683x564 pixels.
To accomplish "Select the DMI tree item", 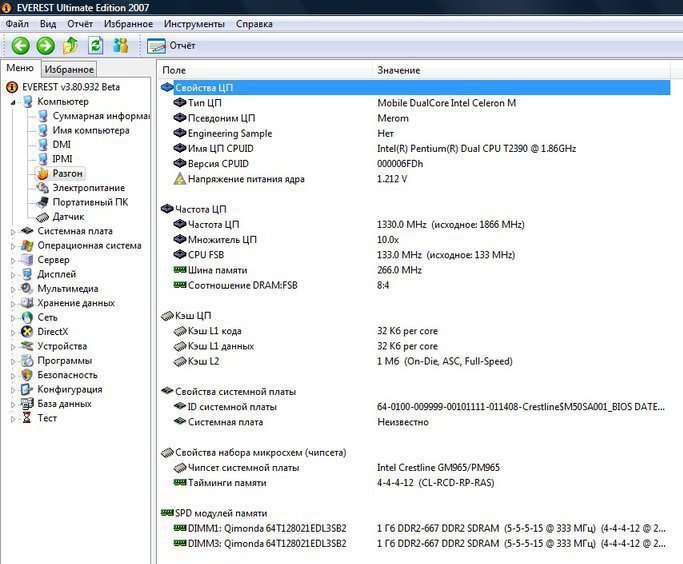I will (61, 145).
